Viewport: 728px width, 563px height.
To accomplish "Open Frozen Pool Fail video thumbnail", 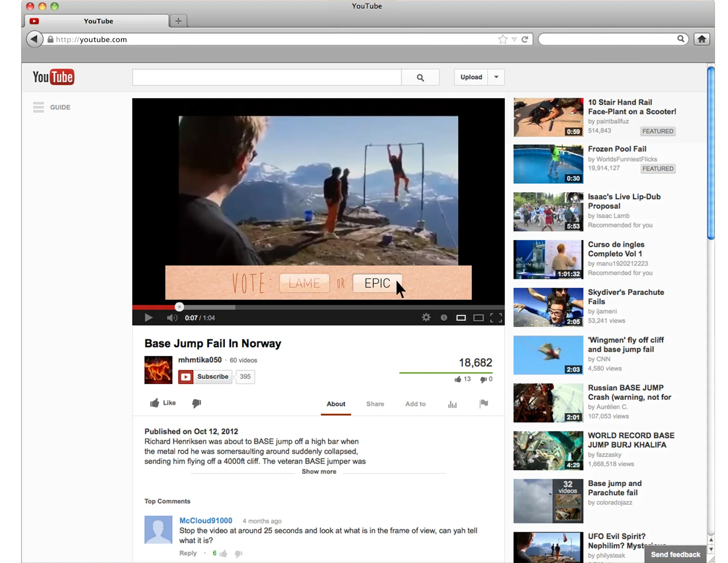I will click(x=548, y=164).
